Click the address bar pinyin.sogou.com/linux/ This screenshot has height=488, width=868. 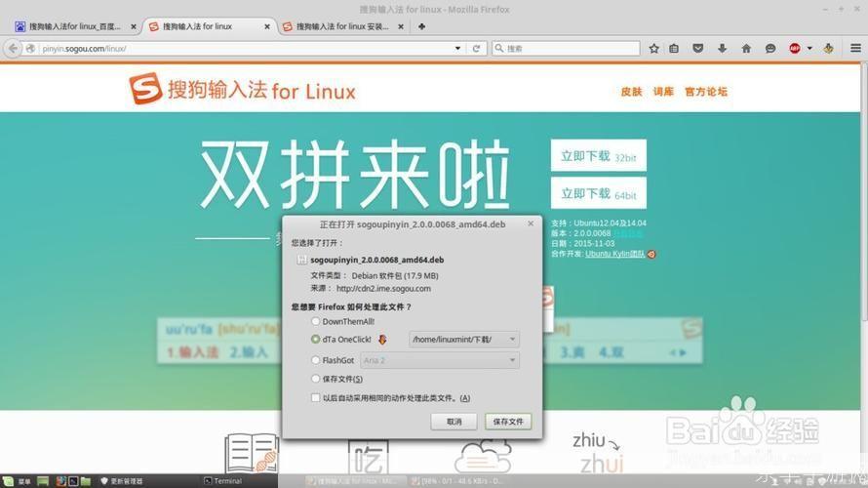point(244,49)
